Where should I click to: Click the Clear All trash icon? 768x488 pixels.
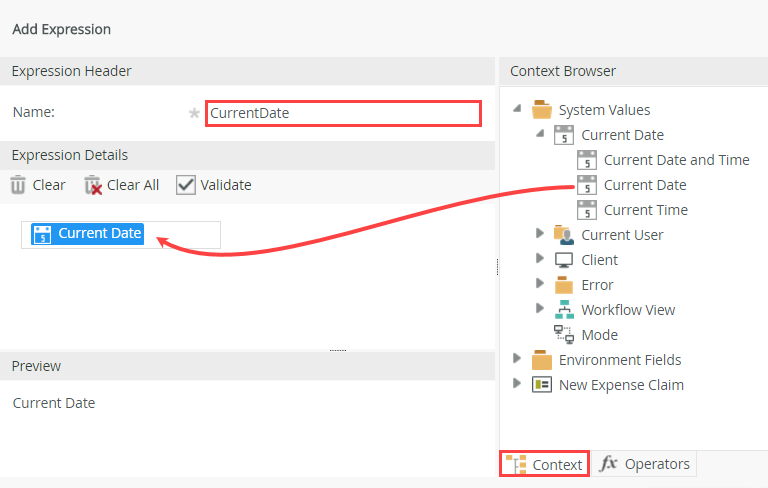pos(93,185)
